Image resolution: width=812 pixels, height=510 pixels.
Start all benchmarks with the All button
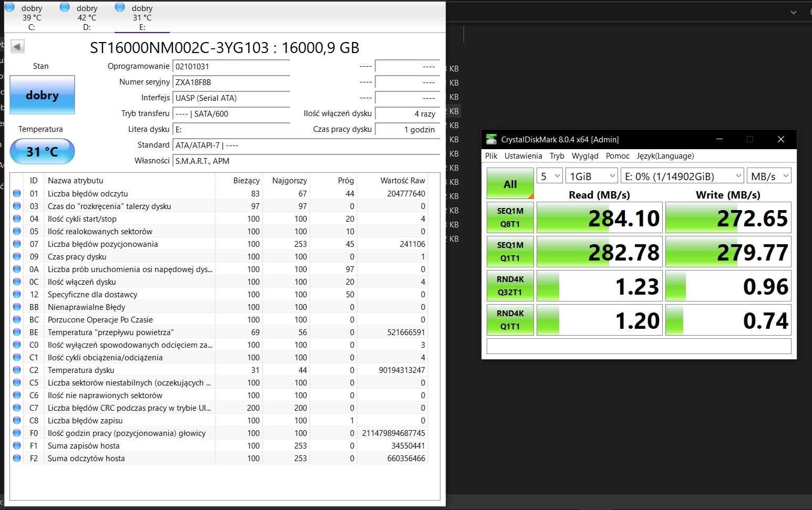[510, 184]
